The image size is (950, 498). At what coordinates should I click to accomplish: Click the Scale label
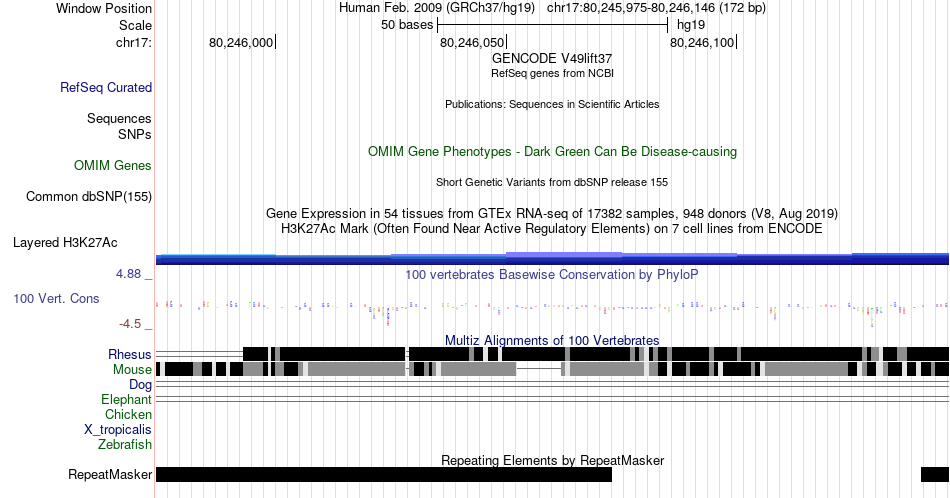coord(135,25)
